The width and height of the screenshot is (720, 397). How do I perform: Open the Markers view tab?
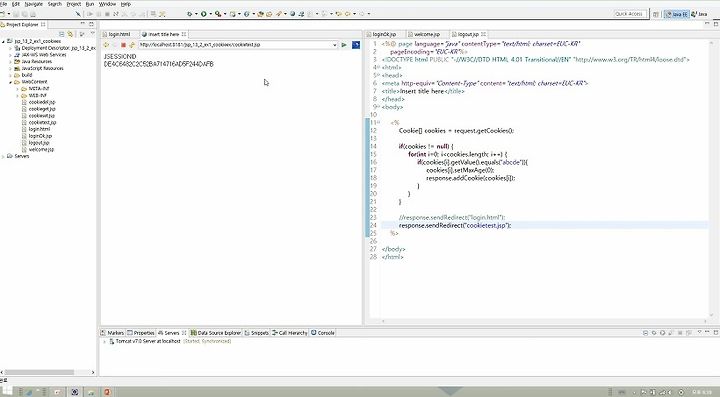coord(112,333)
